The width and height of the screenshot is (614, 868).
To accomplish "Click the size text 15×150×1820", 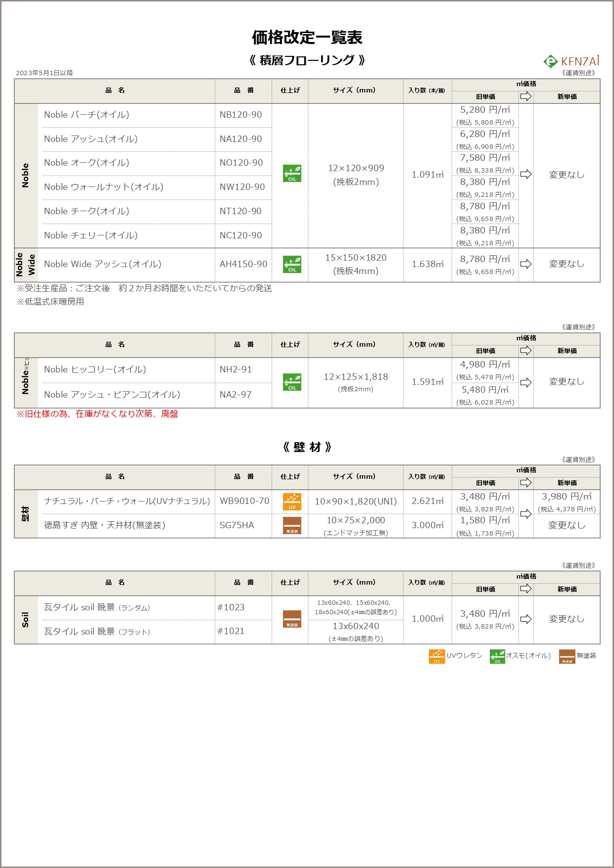I will [356, 258].
